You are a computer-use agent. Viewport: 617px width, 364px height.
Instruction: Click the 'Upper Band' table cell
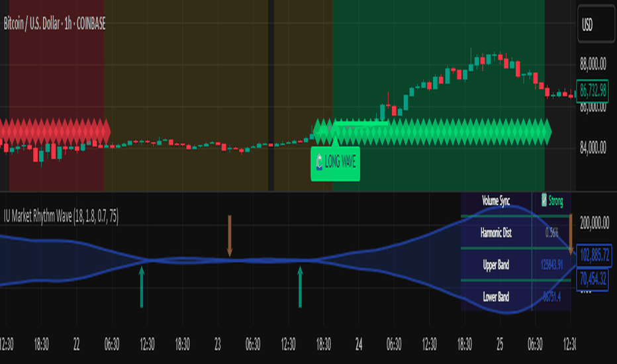coord(496,265)
